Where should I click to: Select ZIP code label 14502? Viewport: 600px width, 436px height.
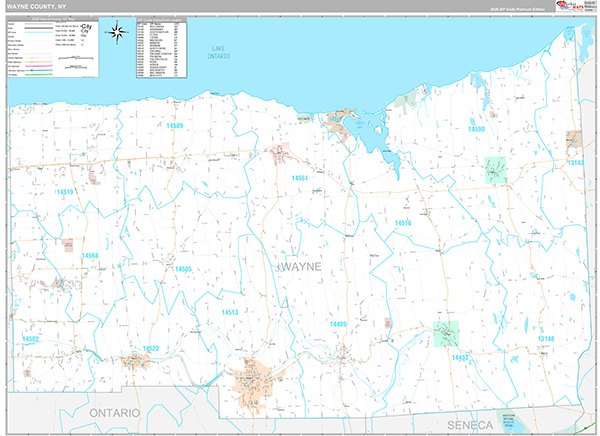click(31, 339)
